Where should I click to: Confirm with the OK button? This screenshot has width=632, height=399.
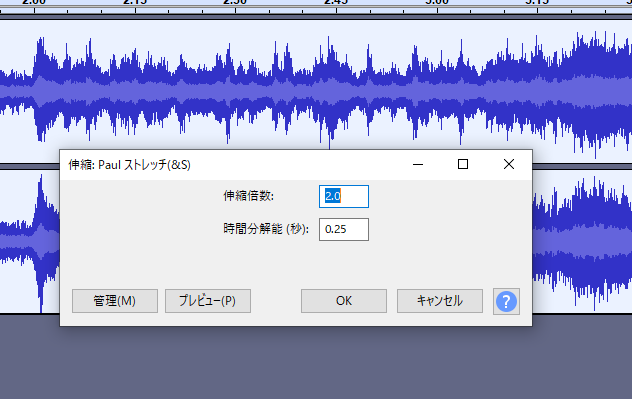coord(344,301)
